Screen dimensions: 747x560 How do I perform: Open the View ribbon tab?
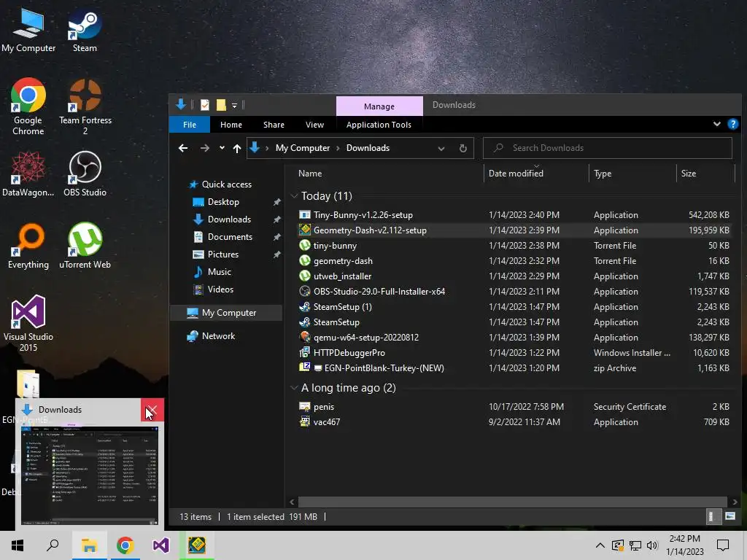coord(314,124)
